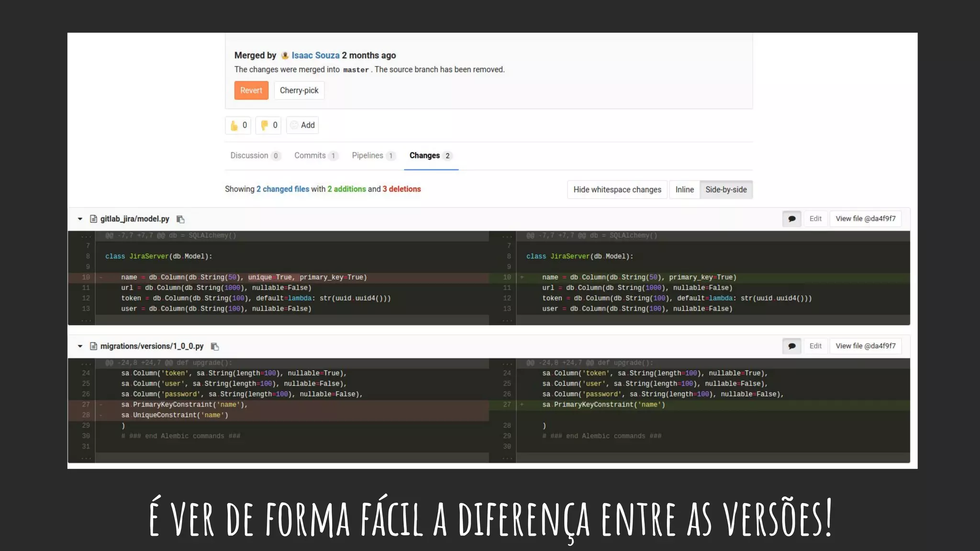Click the '3 deletions' text
Image resolution: width=980 pixels, height=551 pixels.
click(x=401, y=189)
